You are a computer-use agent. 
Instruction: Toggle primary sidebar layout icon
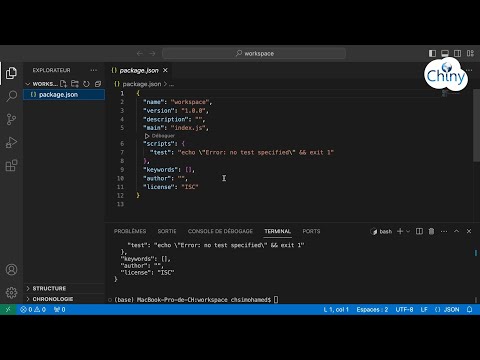point(432,53)
